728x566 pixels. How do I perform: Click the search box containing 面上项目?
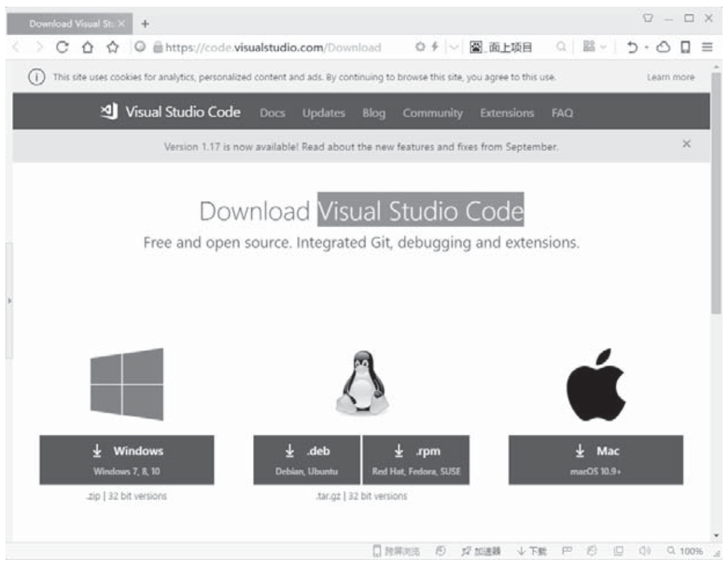click(x=518, y=48)
